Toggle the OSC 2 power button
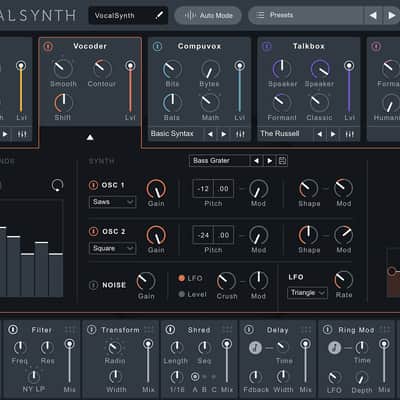 coord(93,231)
